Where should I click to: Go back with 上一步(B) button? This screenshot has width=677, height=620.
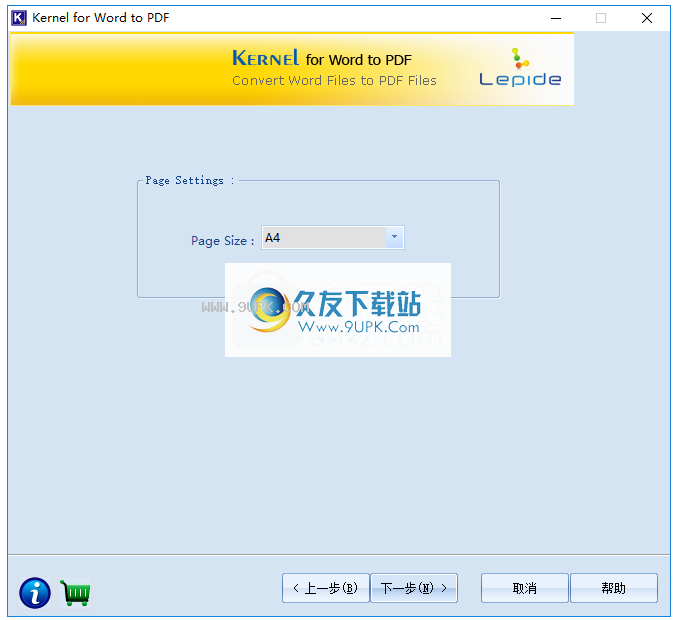click(326, 588)
